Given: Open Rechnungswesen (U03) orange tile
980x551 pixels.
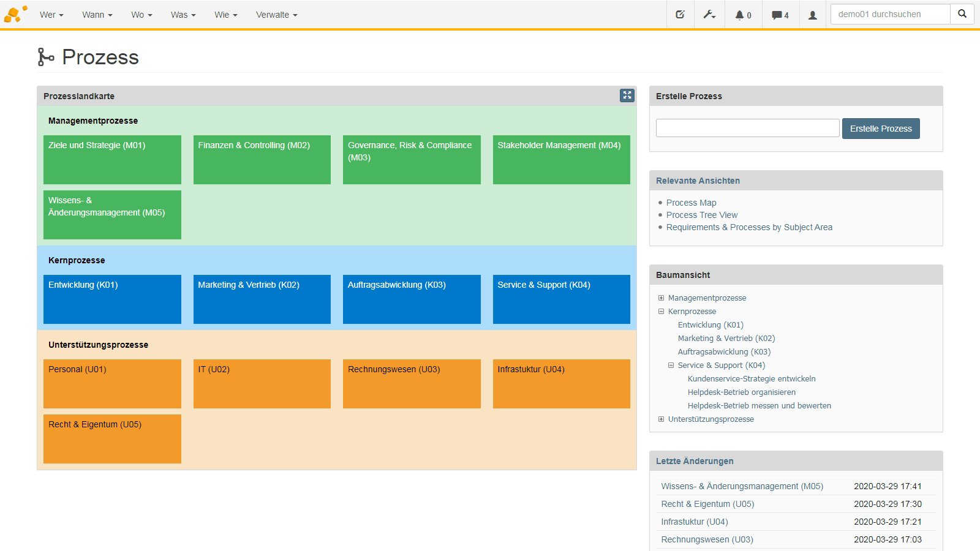Looking at the screenshot, I should (412, 384).
